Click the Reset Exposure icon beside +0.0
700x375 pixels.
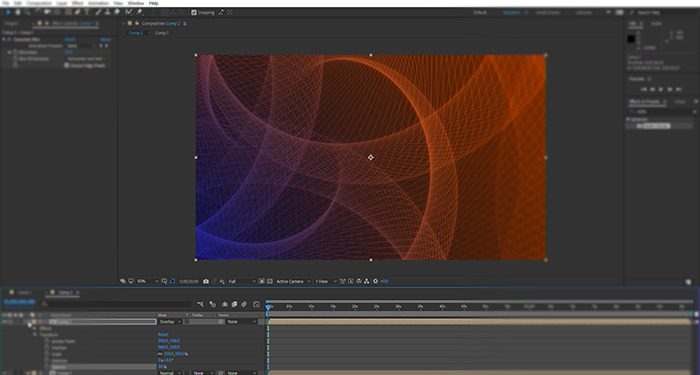(375, 281)
